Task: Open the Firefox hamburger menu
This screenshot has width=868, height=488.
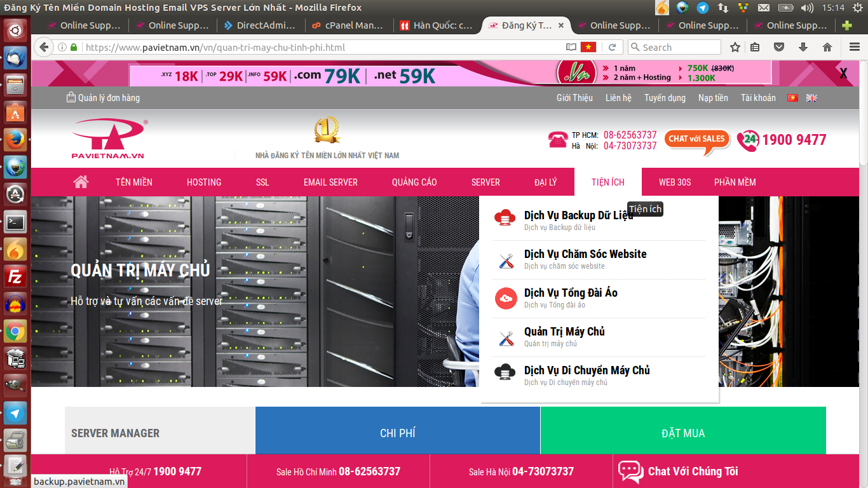Action: coord(855,47)
